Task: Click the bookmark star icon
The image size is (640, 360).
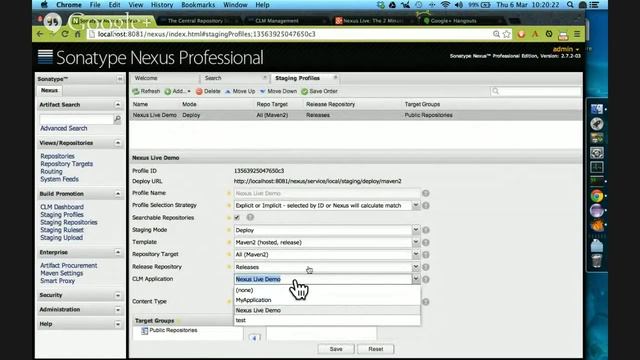Action: 507,34
